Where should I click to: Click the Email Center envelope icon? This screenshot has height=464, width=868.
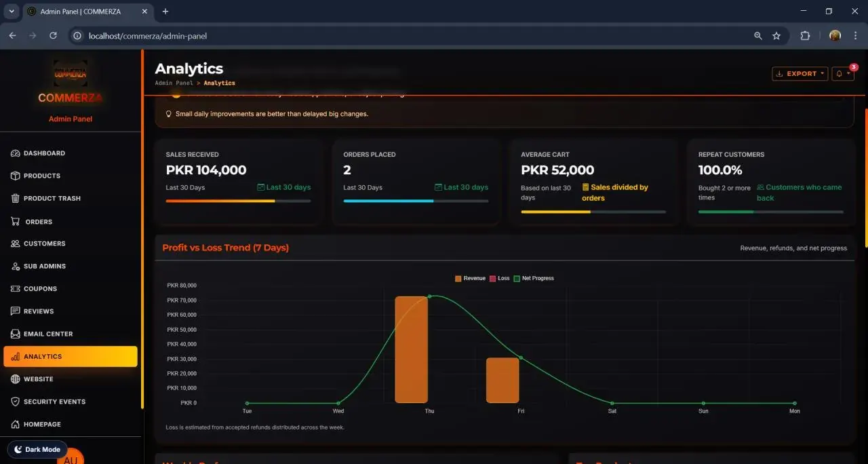pyautogui.click(x=16, y=334)
